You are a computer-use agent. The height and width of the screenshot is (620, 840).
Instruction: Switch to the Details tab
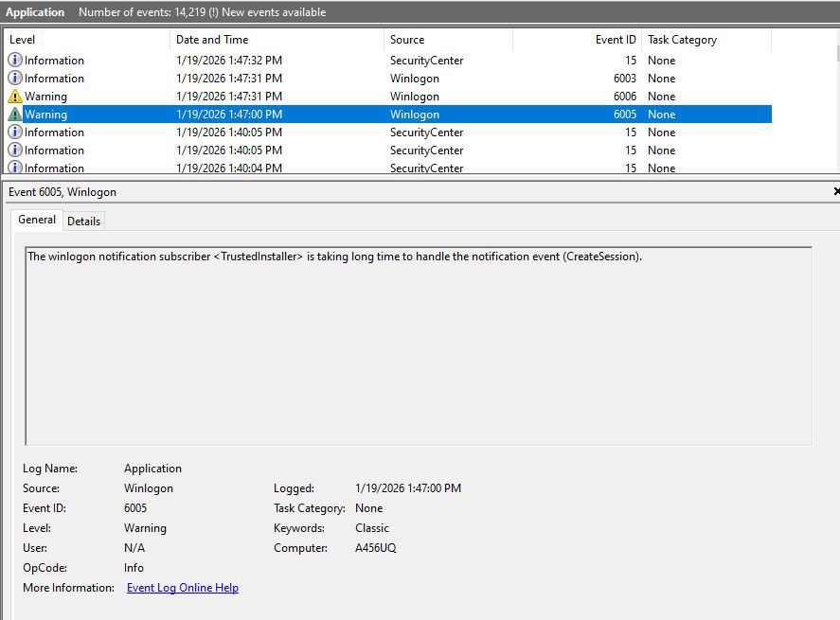(83, 221)
